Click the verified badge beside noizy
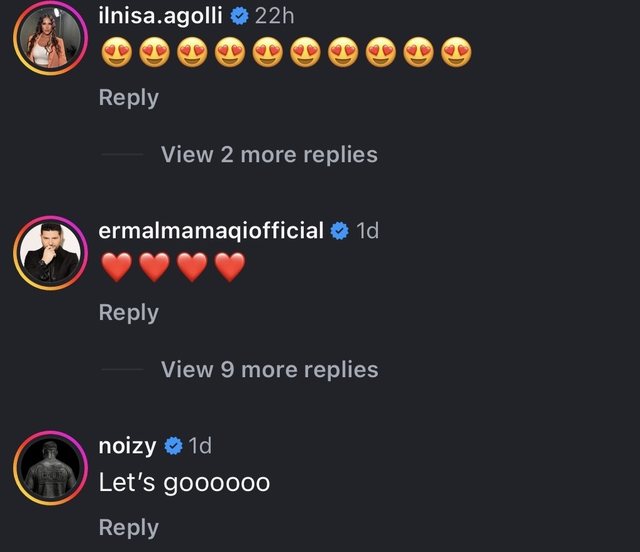Image resolution: width=640 pixels, height=552 pixels. 172,446
